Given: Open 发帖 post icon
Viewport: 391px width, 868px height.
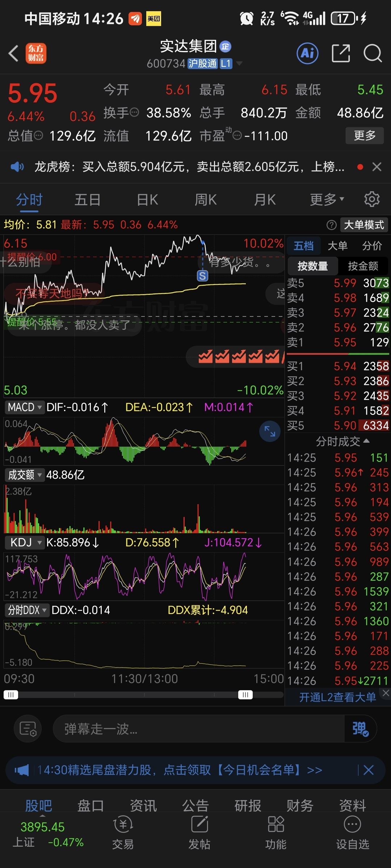Looking at the screenshot, I should [199, 833].
